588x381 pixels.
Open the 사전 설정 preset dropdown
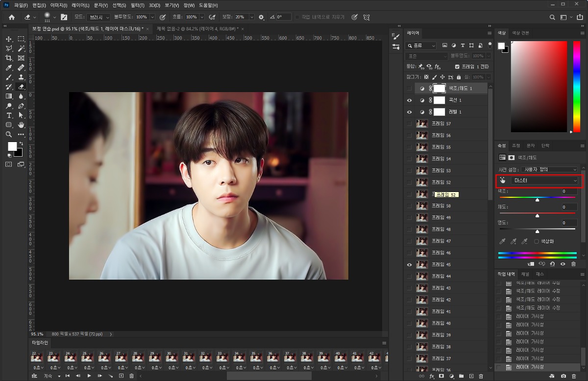(x=549, y=169)
